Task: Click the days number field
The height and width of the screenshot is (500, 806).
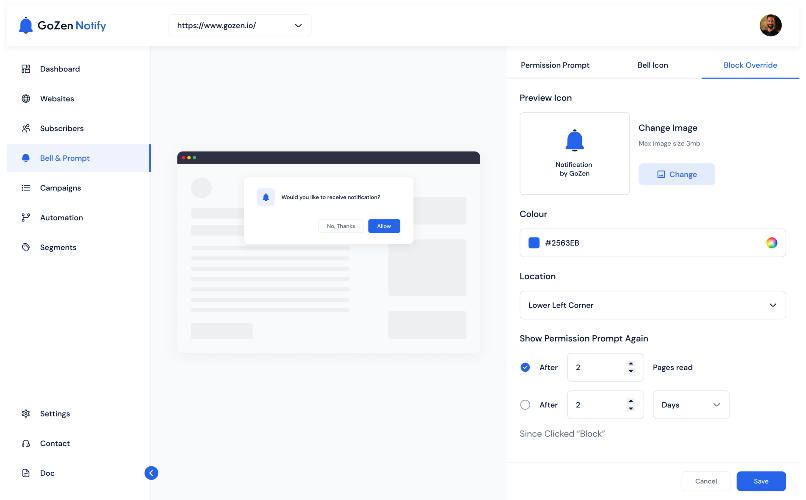Action: click(x=605, y=405)
